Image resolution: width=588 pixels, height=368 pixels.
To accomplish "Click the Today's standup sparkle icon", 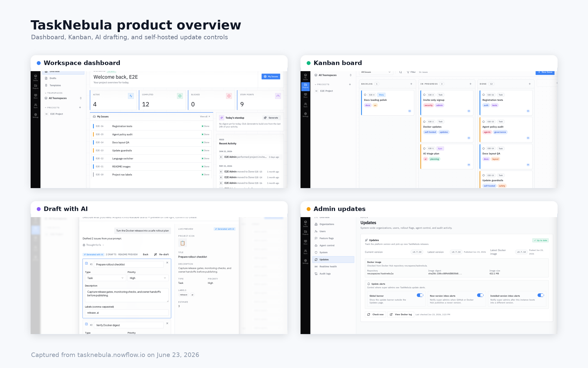I will pyautogui.click(x=222, y=118).
